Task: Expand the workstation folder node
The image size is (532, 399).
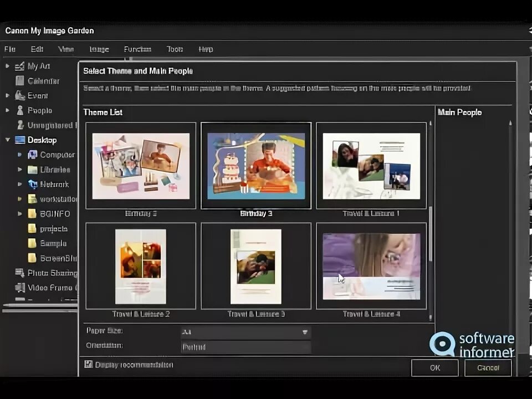Action: point(20,199)
